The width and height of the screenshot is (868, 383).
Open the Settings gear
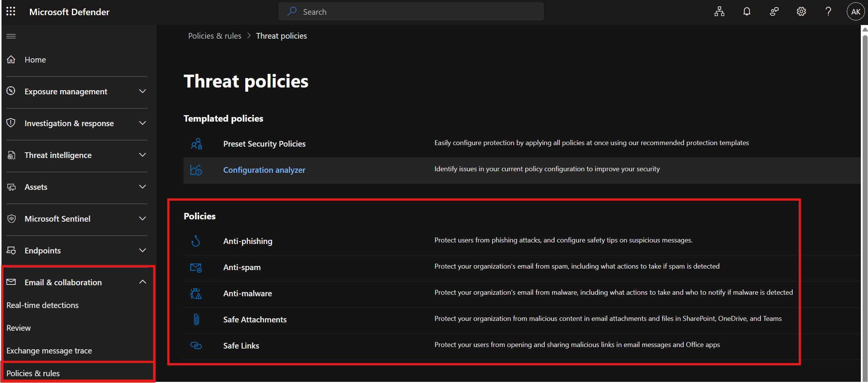point(801,12)
